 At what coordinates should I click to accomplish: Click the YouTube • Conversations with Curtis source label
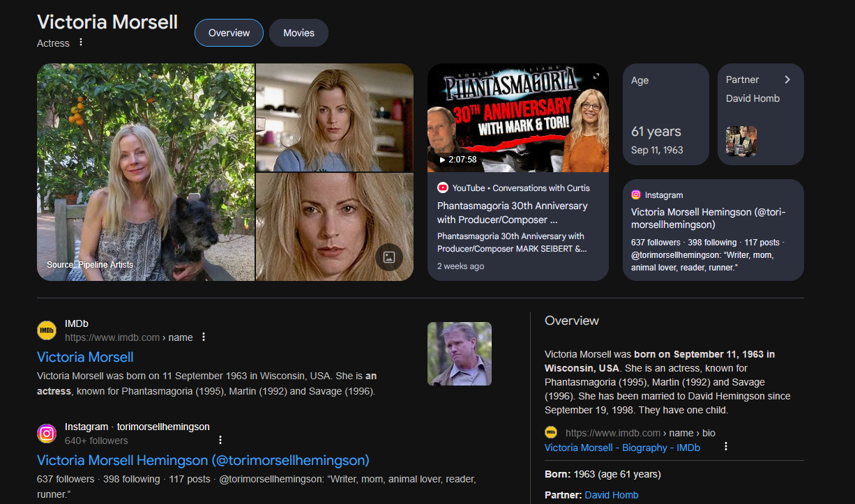521,188
